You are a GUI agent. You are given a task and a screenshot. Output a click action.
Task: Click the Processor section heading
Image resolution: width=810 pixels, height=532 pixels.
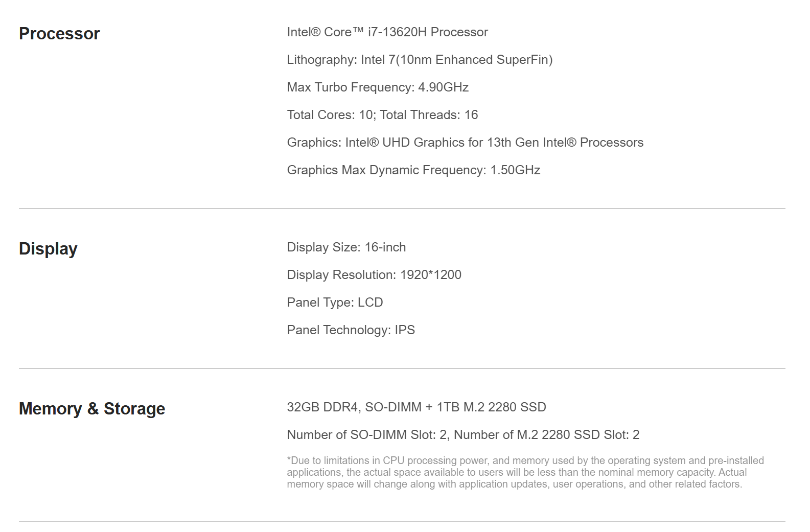tap(59, 34)
